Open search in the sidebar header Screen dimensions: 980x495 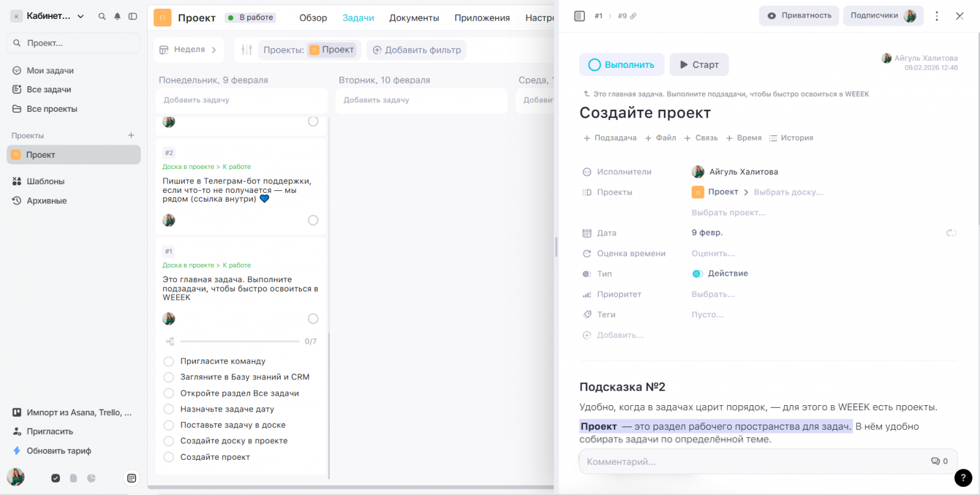click(102, 16)
